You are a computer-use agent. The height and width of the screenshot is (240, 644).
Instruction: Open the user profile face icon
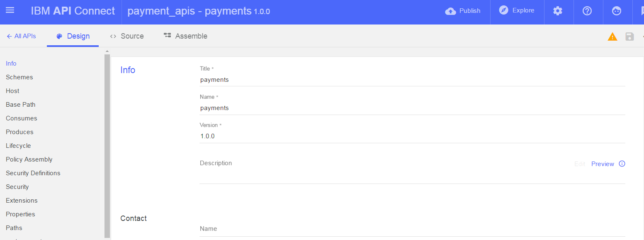pos(617,11)
